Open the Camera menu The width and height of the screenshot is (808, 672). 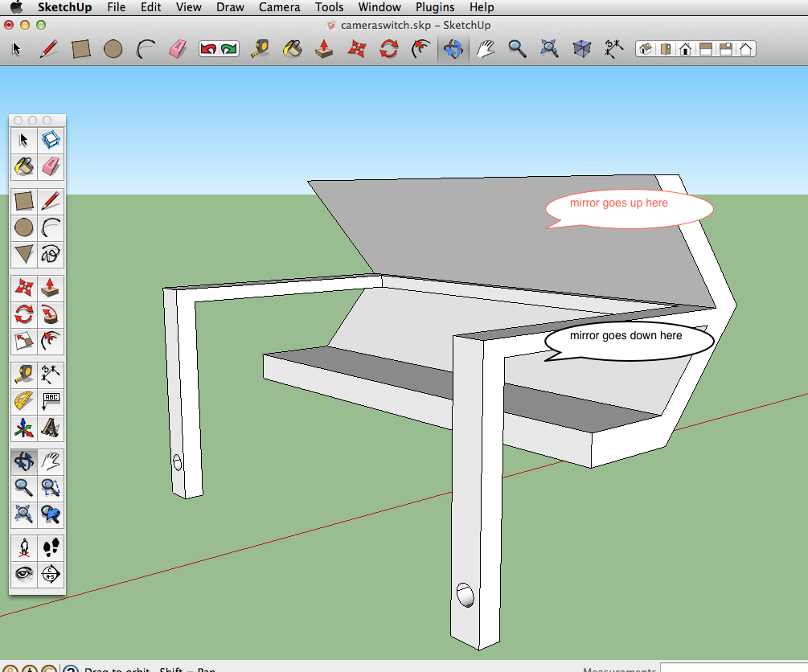point(279,7)
